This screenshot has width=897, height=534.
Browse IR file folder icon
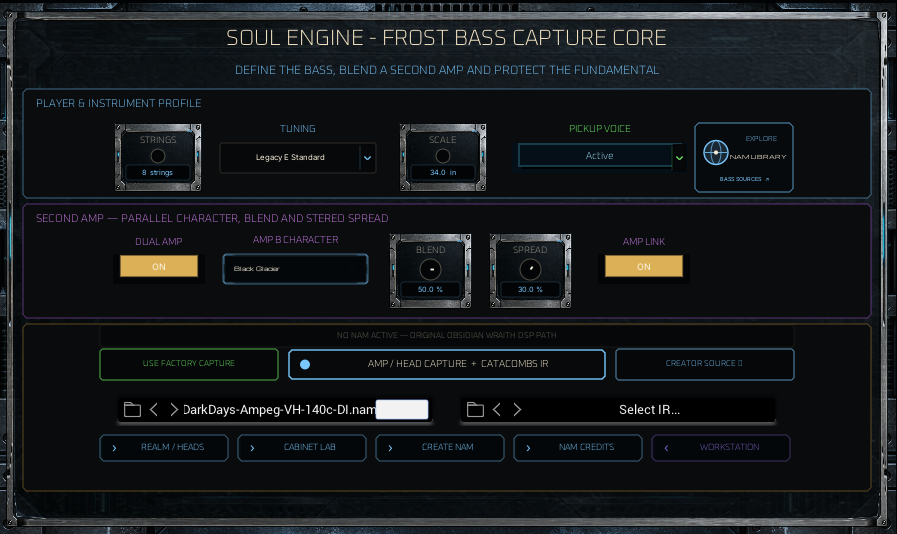pos(475,410)
